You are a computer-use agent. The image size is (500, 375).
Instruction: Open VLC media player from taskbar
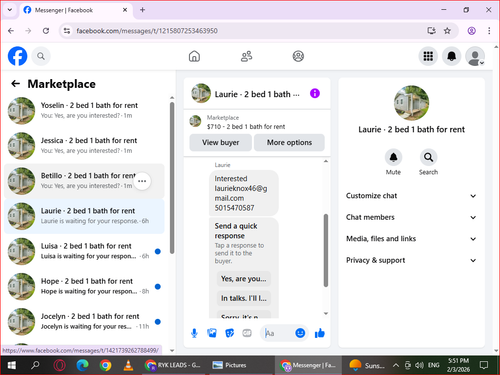click(x=128, y=365)
